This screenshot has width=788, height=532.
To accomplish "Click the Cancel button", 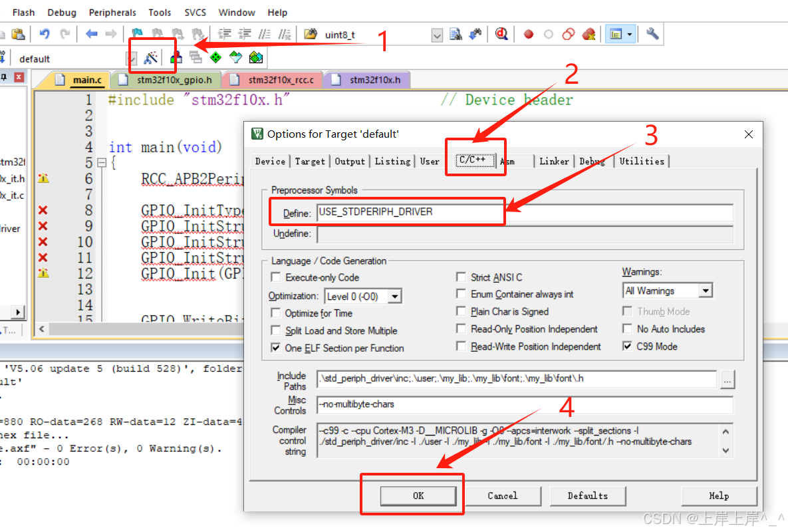I will click(503, 496).
